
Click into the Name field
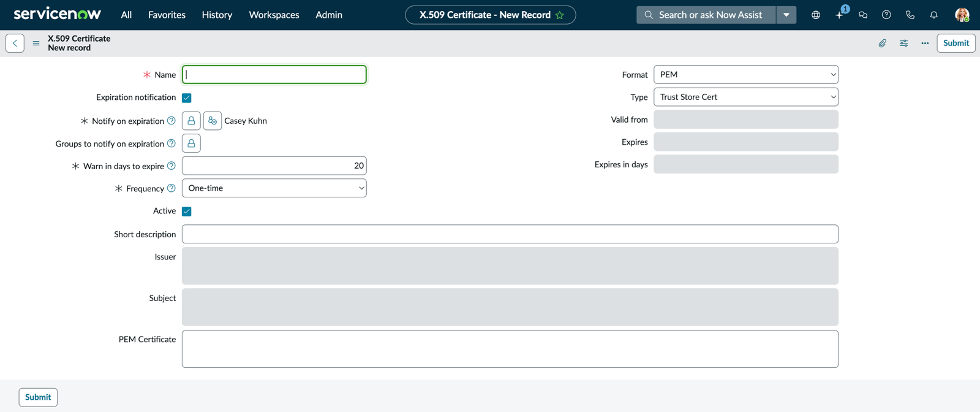point(274,75)
